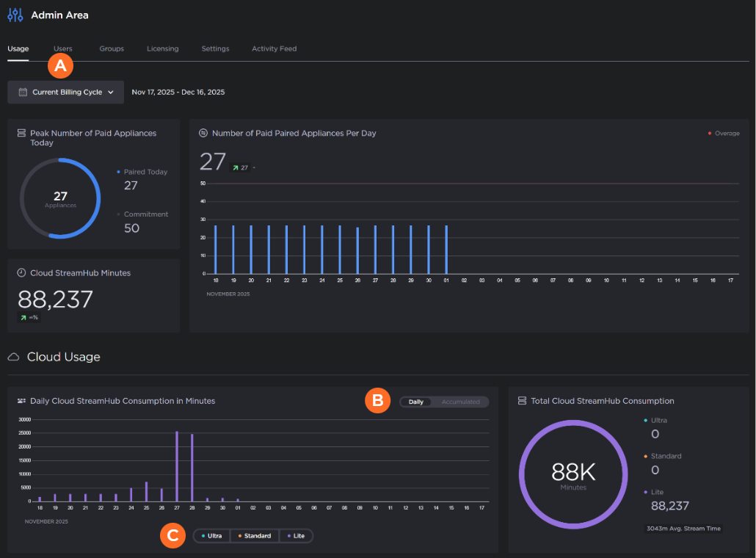Click the Admin Area sliders icon
This screenshot has height=558, width=756.
click(x=15, y=15)
